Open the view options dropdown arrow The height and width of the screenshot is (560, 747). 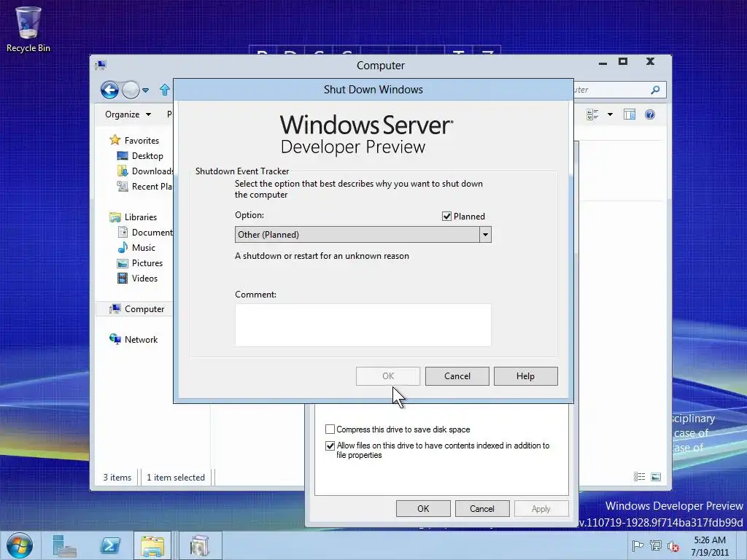(x=610, y=114)
